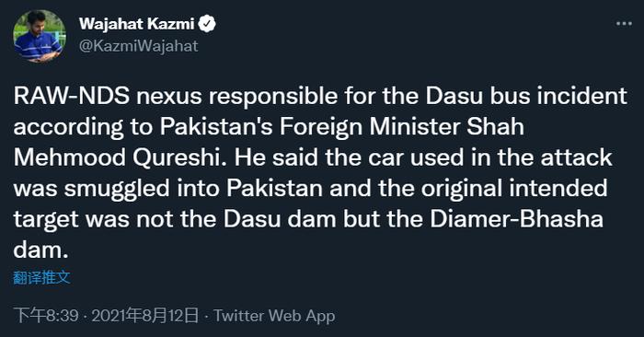644x337 pixels.
Task: Click the 2021年8月12日 date text
Action: click(145, 316)
